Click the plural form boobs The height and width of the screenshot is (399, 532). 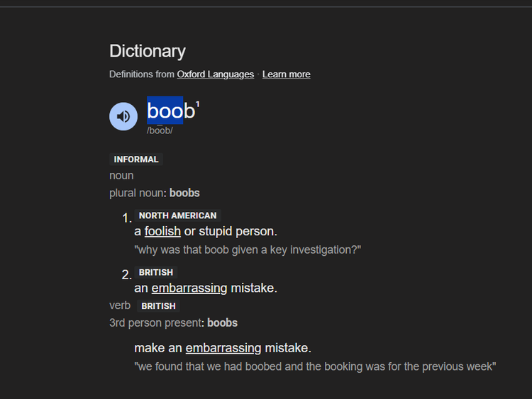coord(184,193)
